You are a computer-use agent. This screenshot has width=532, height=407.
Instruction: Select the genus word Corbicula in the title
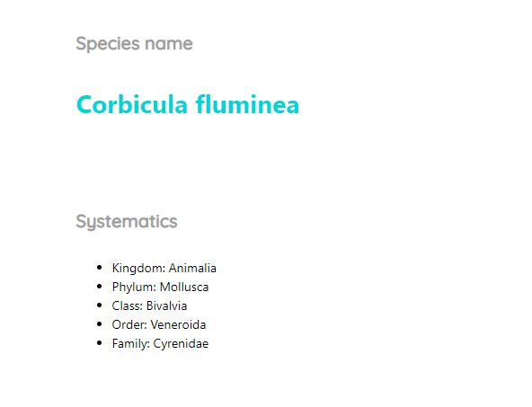(132, 104)
